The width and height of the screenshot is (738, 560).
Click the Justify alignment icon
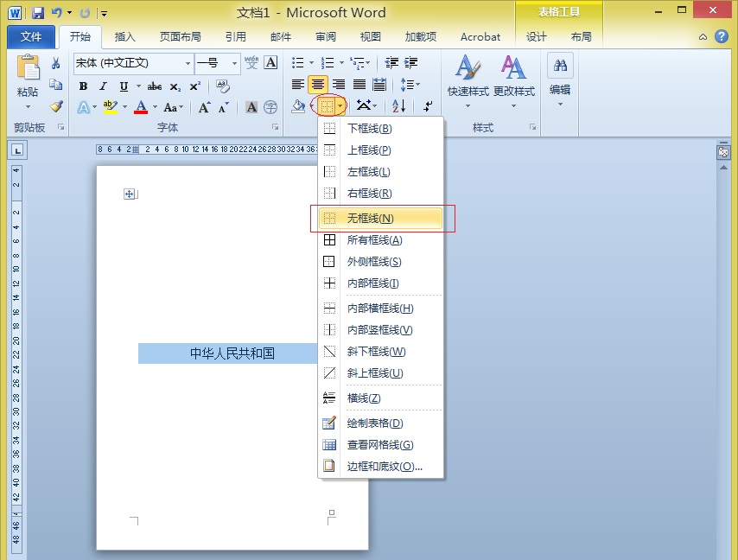(359, 85)
